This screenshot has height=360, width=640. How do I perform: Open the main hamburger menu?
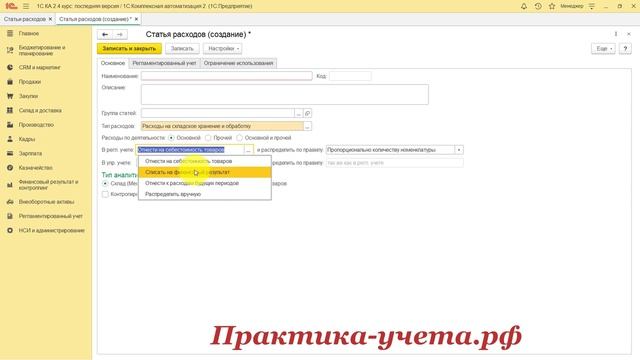point(26,6)
